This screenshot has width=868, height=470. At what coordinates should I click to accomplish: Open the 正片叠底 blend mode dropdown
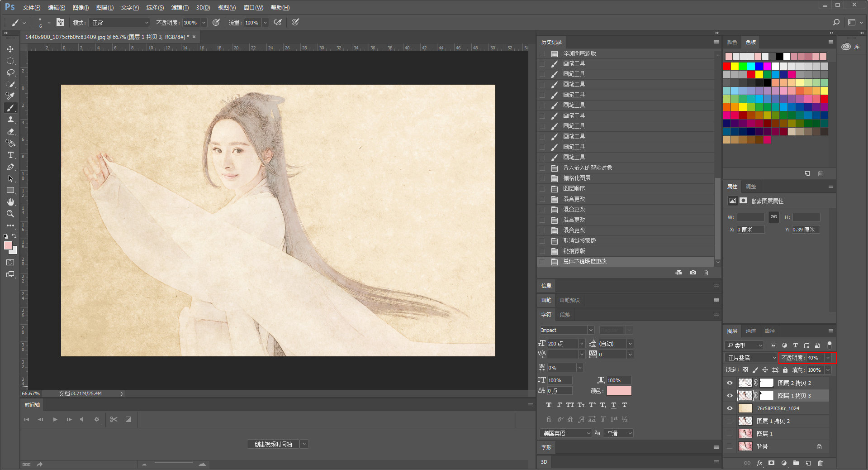751,358
